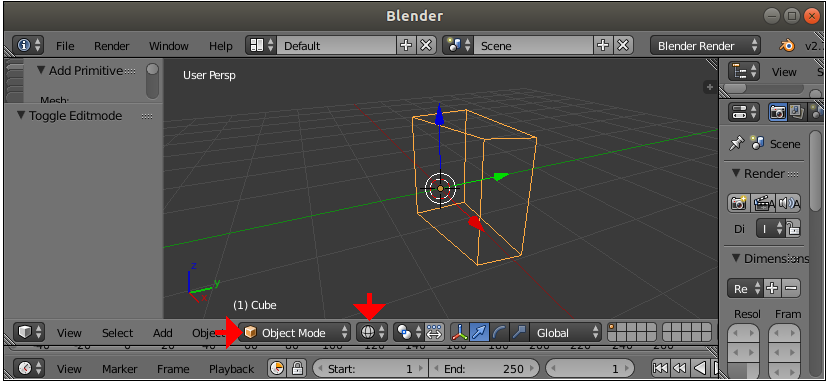Click the render animation clapper icon
The height and width of the screenshot is (383, 829).
tap(762, 203)
